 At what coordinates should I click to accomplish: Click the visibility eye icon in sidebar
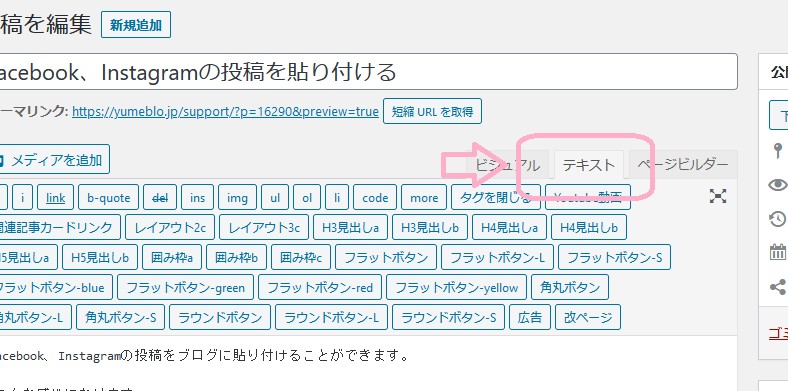(778, 185)
